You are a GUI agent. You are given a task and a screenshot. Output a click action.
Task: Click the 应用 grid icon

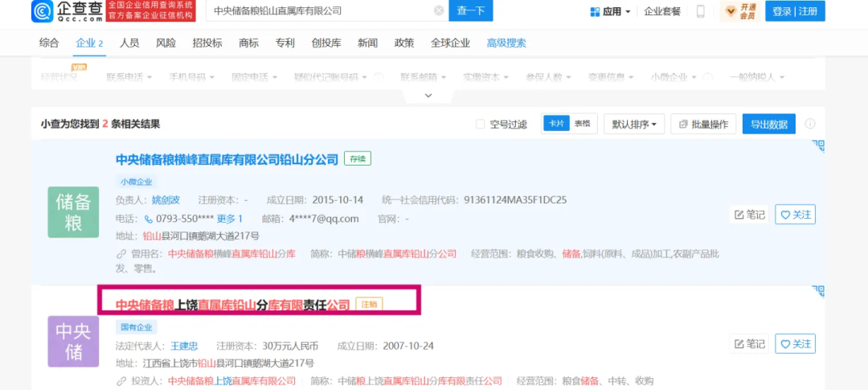coord(595,11)
